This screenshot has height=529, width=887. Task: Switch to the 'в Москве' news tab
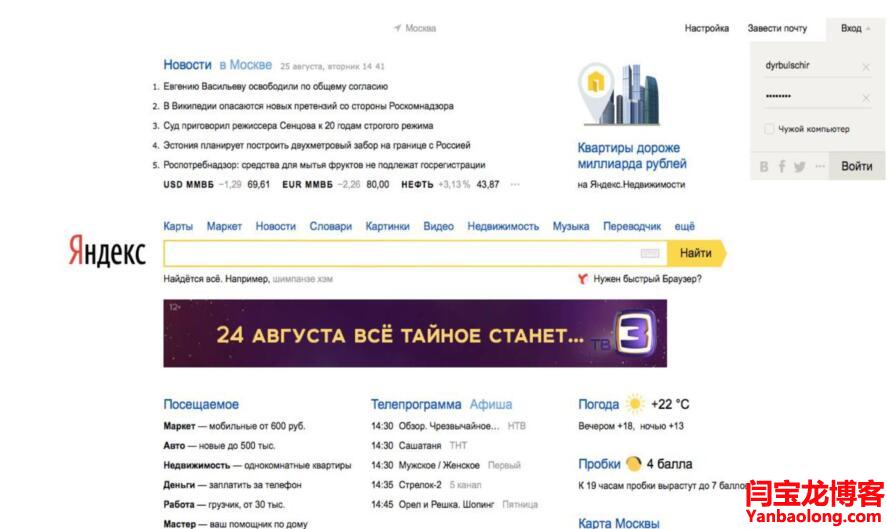click(245, 65)
